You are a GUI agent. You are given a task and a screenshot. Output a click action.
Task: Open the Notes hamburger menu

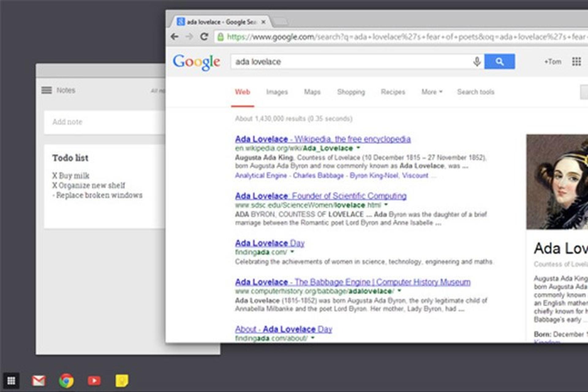click(x=47, y=90)
